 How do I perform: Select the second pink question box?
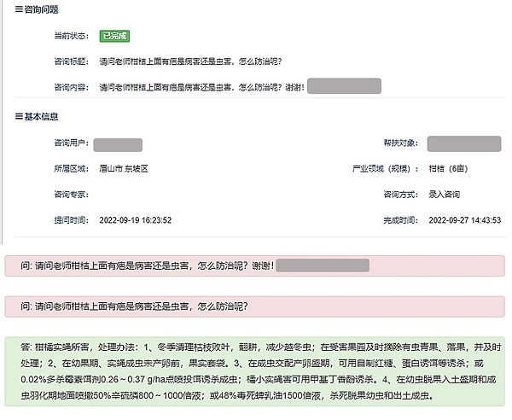pyautogui.click(x=256, y=306)
